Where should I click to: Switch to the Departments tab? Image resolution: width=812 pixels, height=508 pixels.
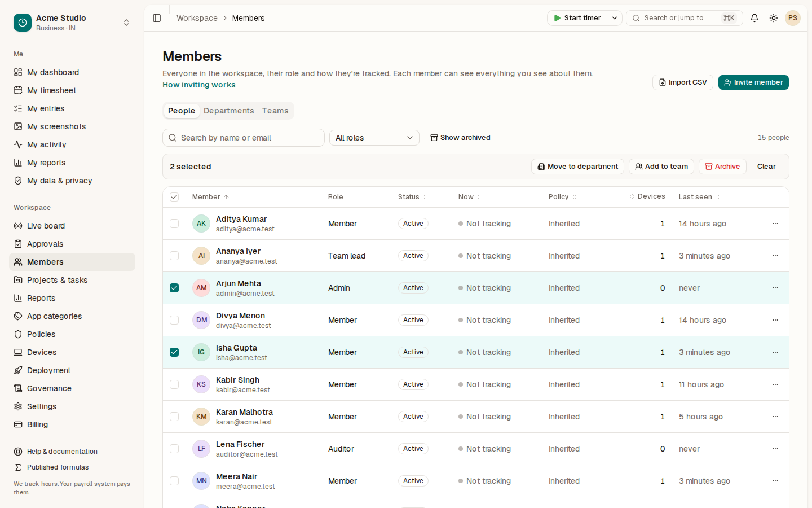pos(229,111)
